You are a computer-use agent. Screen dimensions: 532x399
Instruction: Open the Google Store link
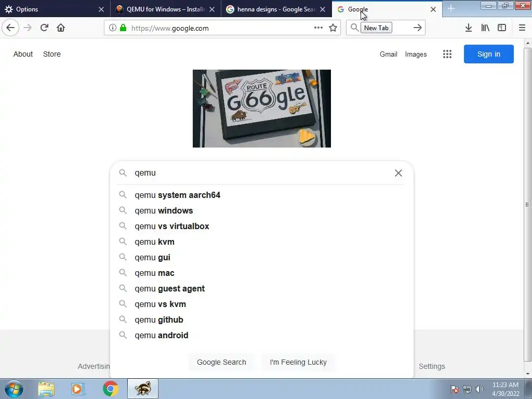click(x=52, y=54)
